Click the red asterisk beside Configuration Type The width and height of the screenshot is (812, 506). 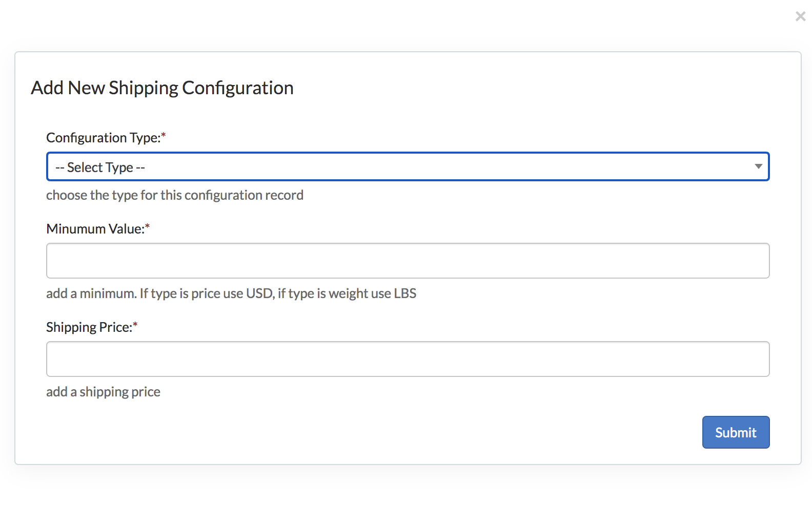point(164,136)
